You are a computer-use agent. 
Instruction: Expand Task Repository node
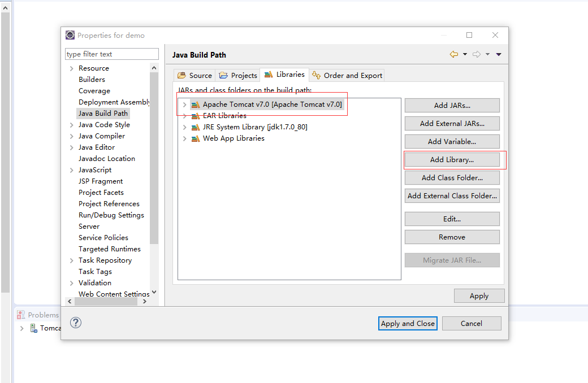(x=71, y=260)
